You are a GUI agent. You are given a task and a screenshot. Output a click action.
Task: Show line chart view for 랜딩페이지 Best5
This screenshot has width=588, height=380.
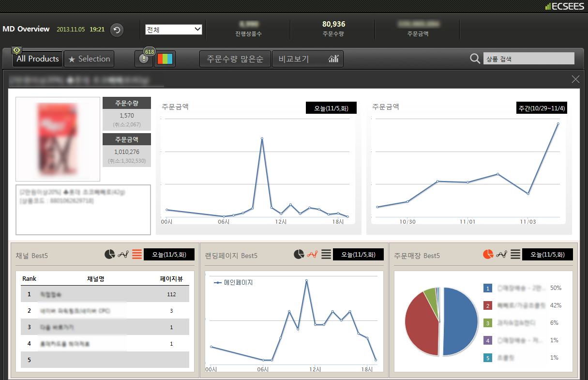pos(312,254)
